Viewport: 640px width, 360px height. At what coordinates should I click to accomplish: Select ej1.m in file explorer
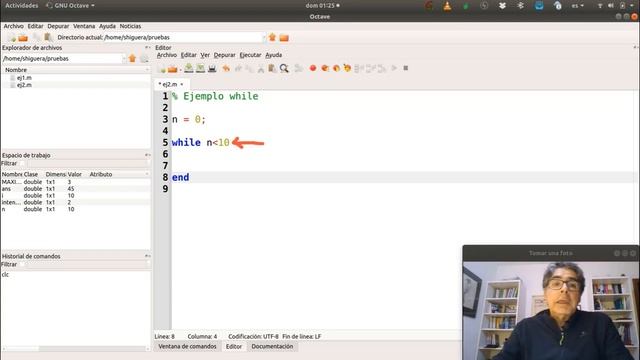click(x=24, y=78)
